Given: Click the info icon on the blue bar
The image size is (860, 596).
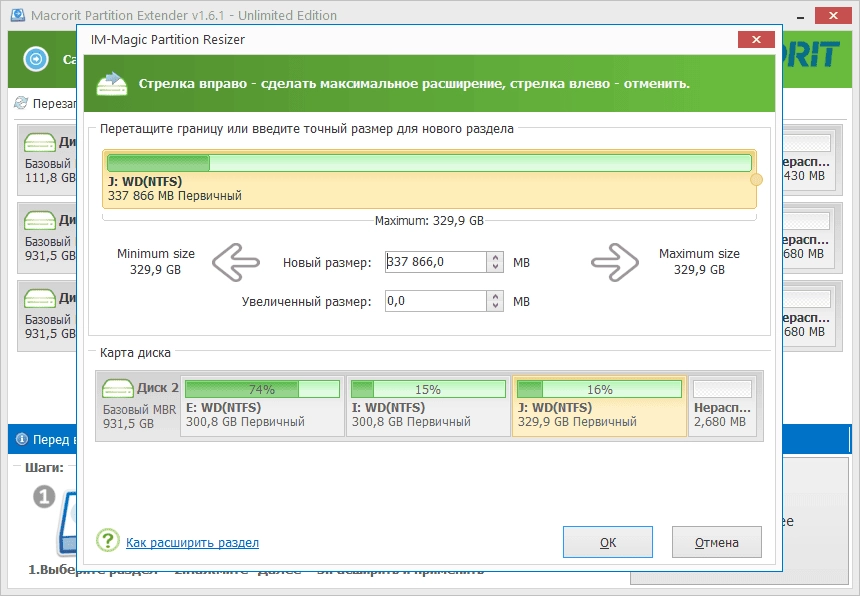Looking at the screenshot, I should click(22, 439).
